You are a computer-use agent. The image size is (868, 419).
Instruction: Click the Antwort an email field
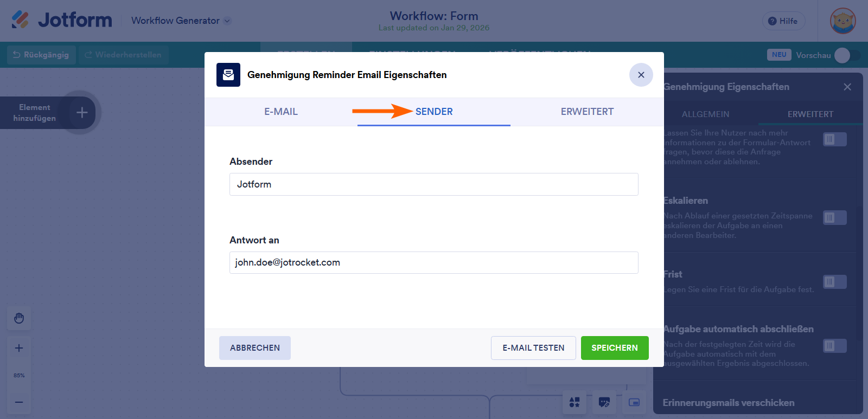click(433, 263)
